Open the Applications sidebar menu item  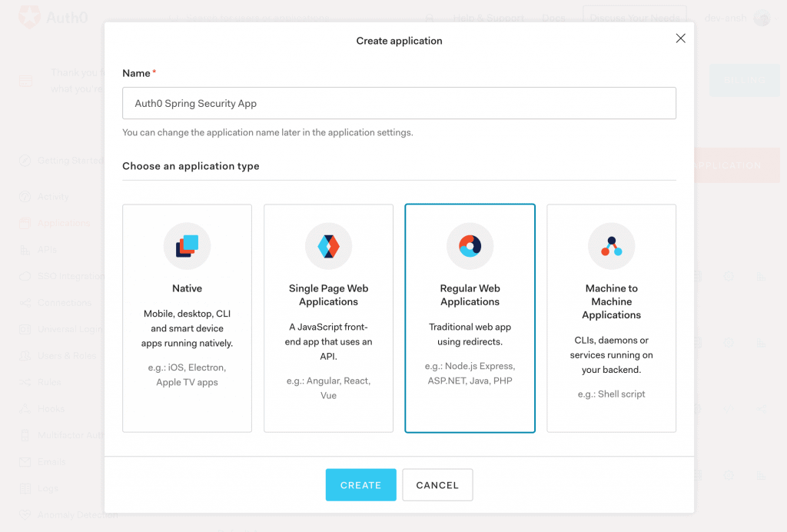click(x=64, y=223)
